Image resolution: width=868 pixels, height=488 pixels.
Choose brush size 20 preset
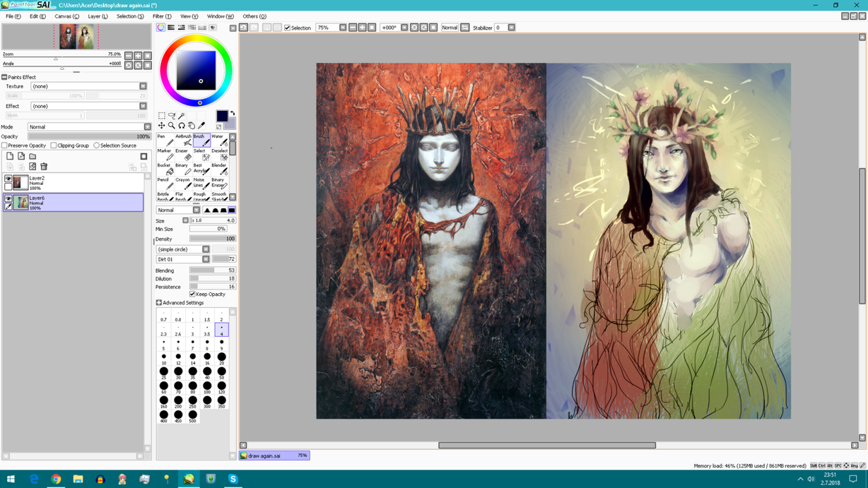tap(221, 358)
